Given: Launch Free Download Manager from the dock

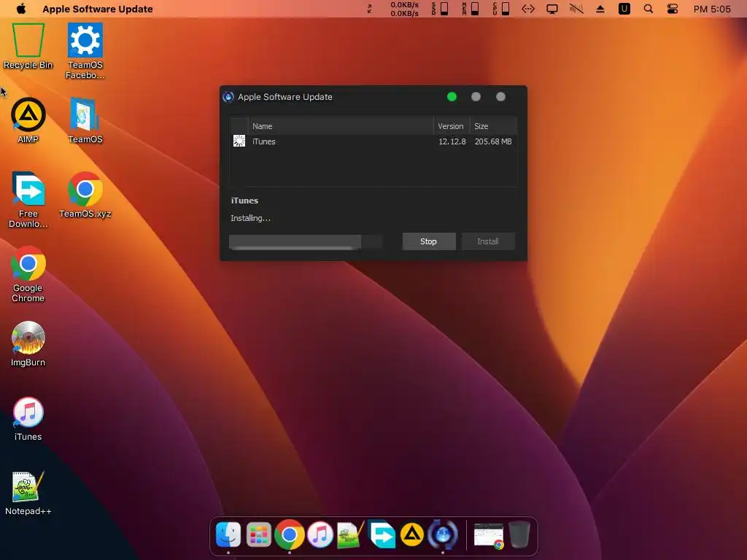Looking at the screenshot, I should point(382,534).
